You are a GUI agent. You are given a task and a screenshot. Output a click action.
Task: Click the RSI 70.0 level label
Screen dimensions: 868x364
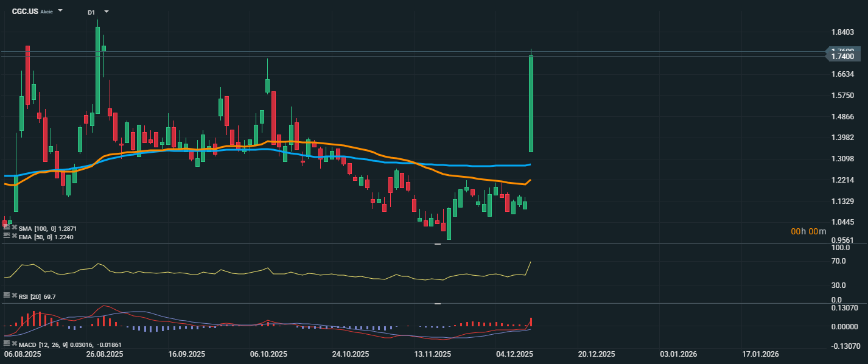839,261
